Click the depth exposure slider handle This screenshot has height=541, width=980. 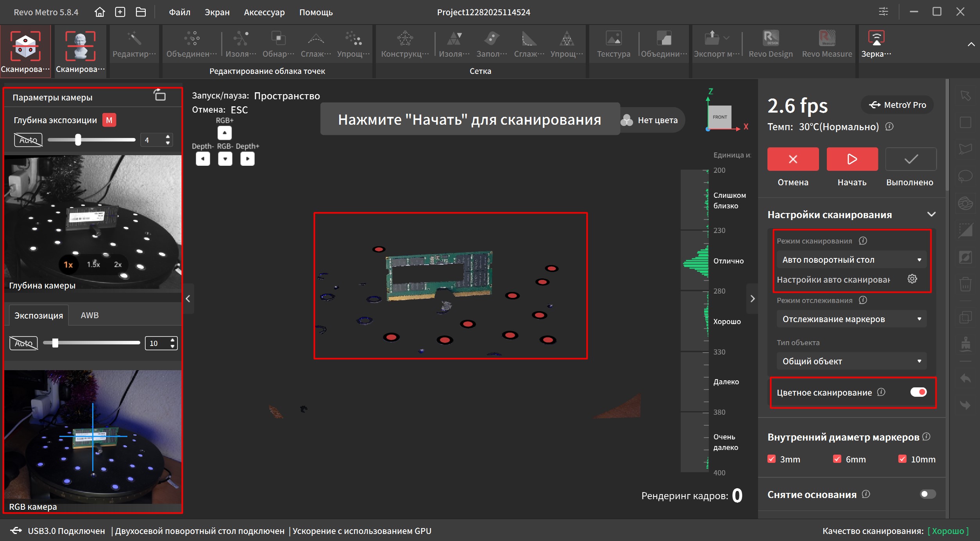[78, 140]
